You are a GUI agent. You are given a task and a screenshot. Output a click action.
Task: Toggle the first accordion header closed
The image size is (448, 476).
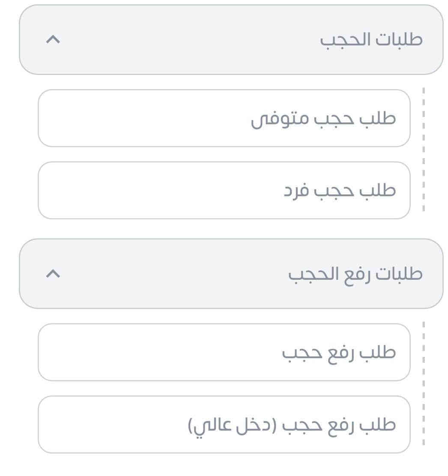[x=231, y=40]
